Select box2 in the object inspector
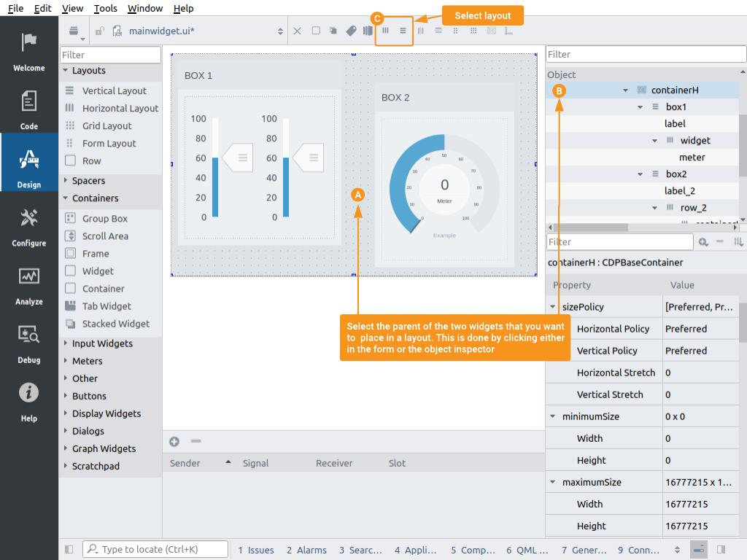747x560 pixels. [676, 174]
